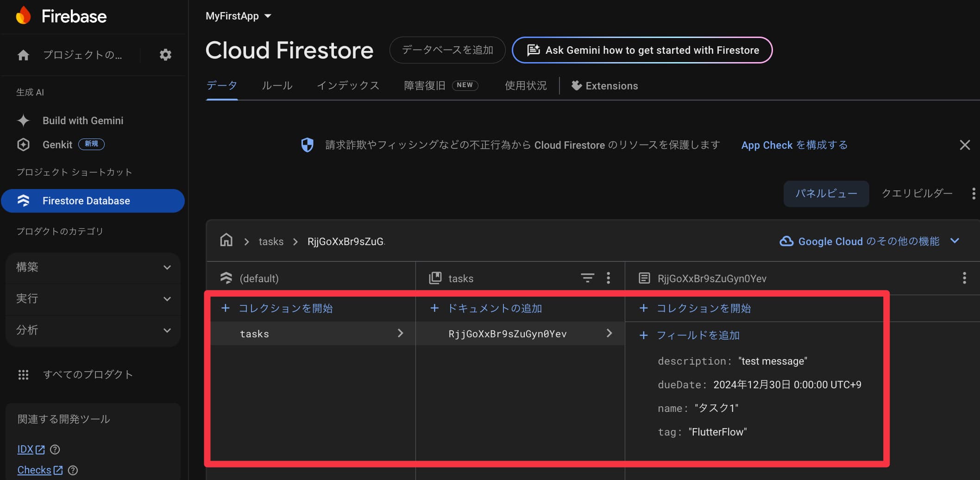Click the Build with Gemini sparkle icon

(23, 120)
